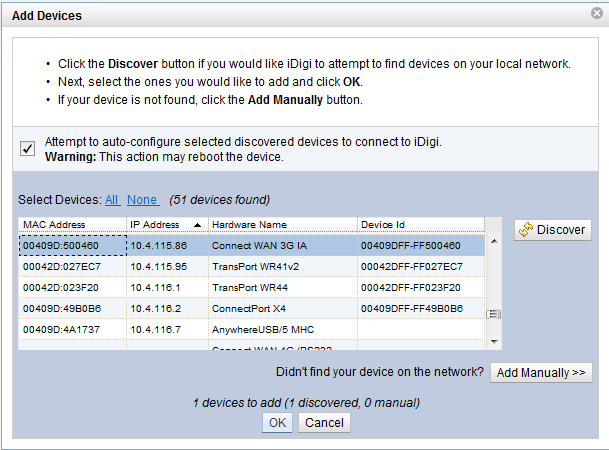Click the Discover button with refresh icon

point(553,230)
